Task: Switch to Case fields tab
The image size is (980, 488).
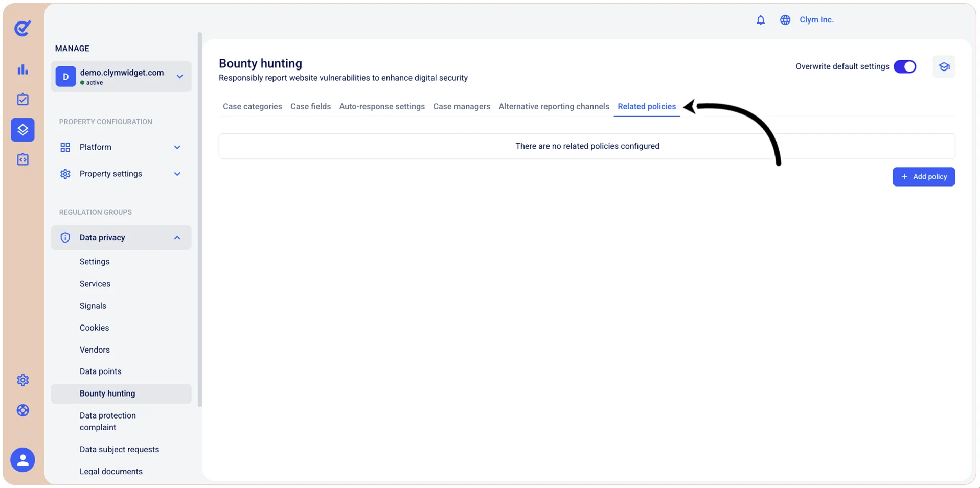Action: pyautogui.click(x=310, y=106)
